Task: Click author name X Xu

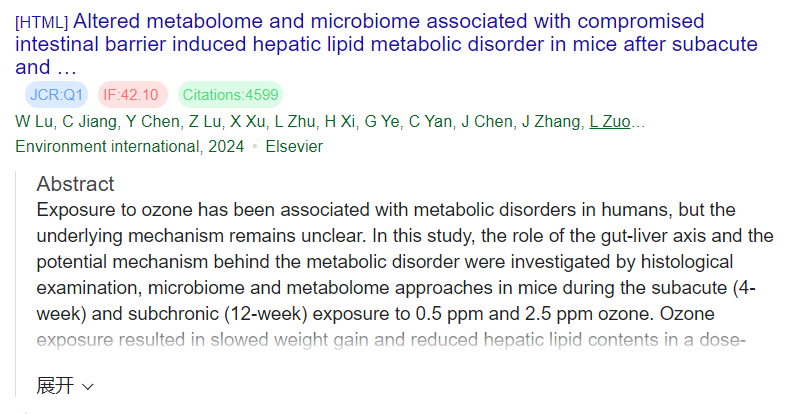Action: [x=248, y=122]
